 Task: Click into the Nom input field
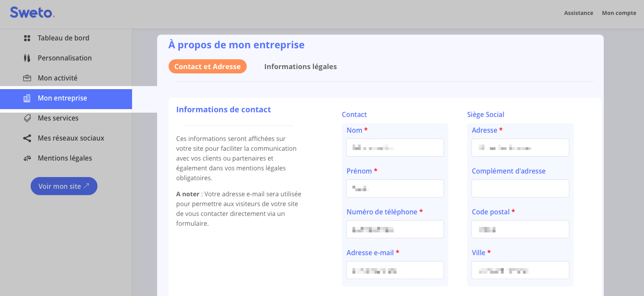click(395, 148)
